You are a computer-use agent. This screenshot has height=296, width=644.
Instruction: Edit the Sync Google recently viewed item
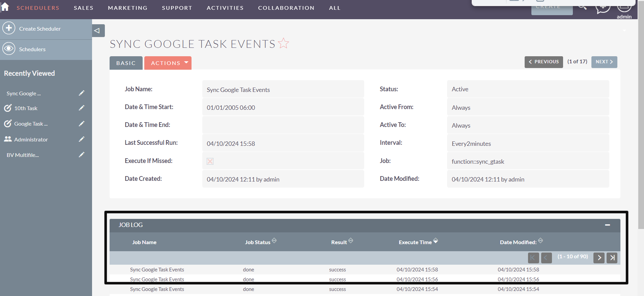[x=82, y=93]
